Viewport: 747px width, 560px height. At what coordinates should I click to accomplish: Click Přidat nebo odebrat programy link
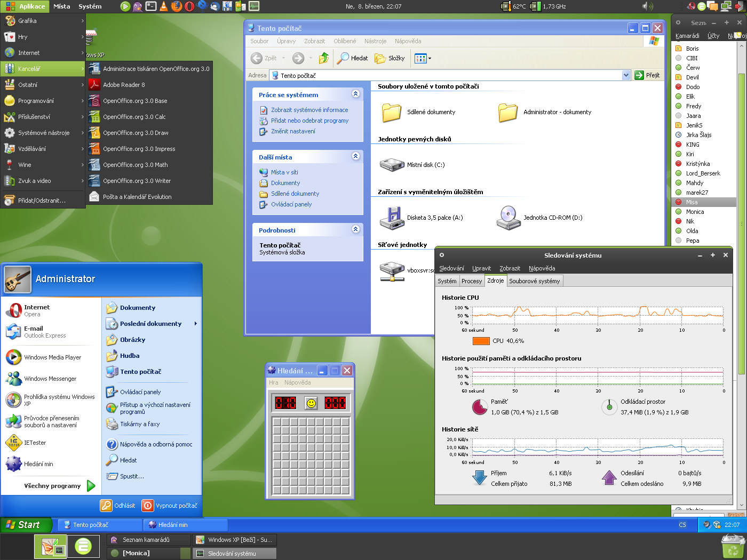tap(309, 121)
